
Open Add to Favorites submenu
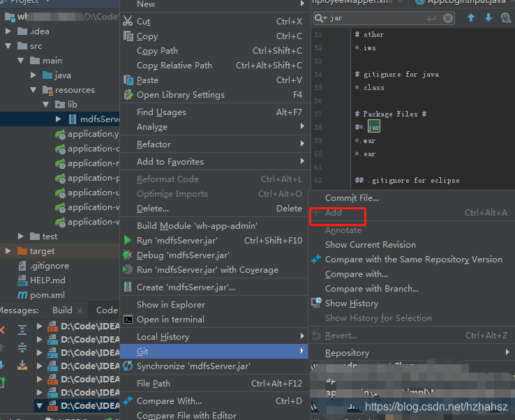click(x=215, y=162)
